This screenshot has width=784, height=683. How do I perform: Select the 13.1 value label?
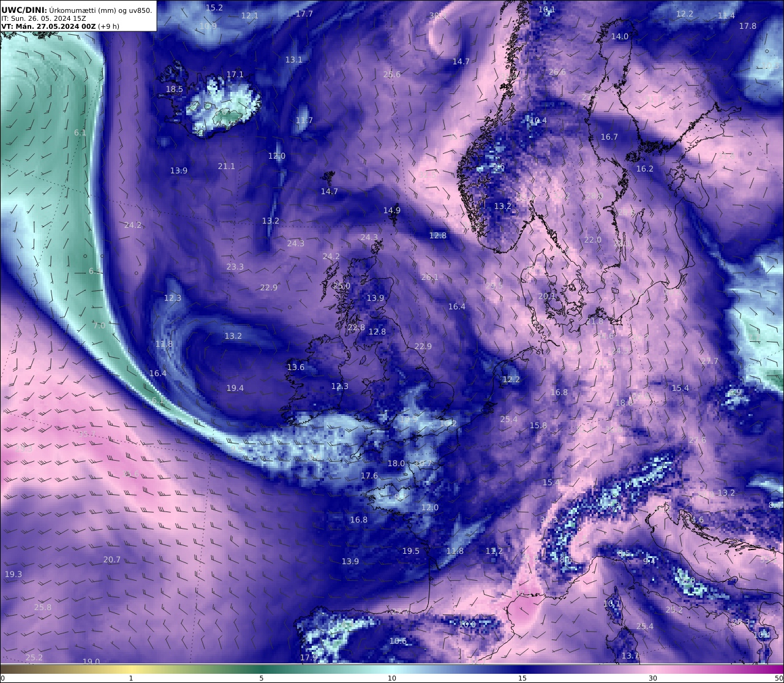pos(294,59)
